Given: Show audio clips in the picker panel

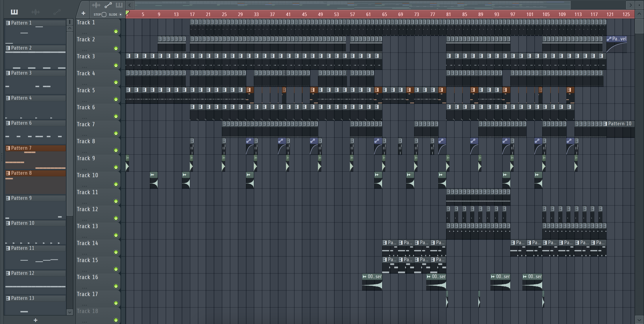Looking at the screenshot, I should (x=36, y=12).
